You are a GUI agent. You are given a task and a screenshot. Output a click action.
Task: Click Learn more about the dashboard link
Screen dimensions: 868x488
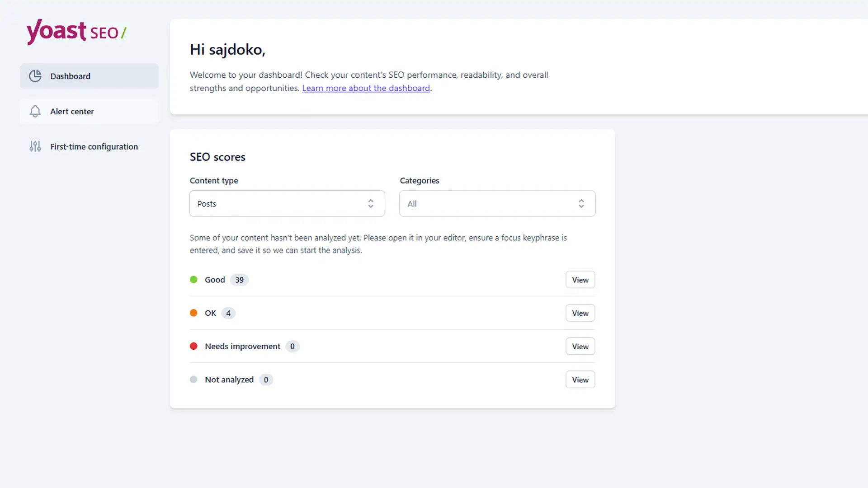click(x=366, y=88)
